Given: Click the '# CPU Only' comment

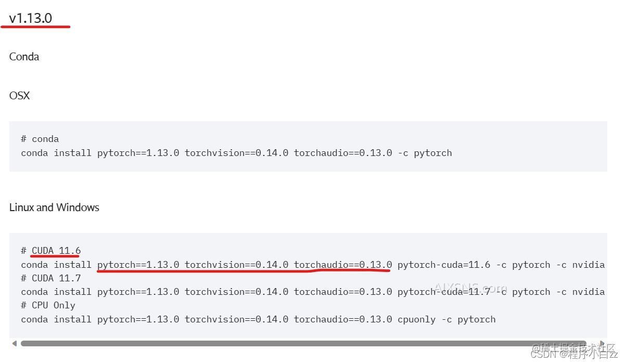Looking at the screenshot, I should tap(48, 305).
